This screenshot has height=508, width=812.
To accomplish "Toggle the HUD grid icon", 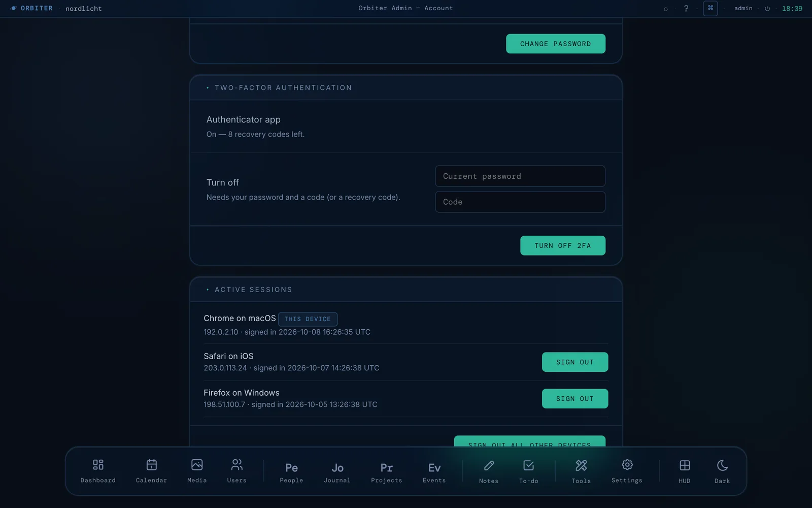I will pyautogui.click(x=684, y=471).
